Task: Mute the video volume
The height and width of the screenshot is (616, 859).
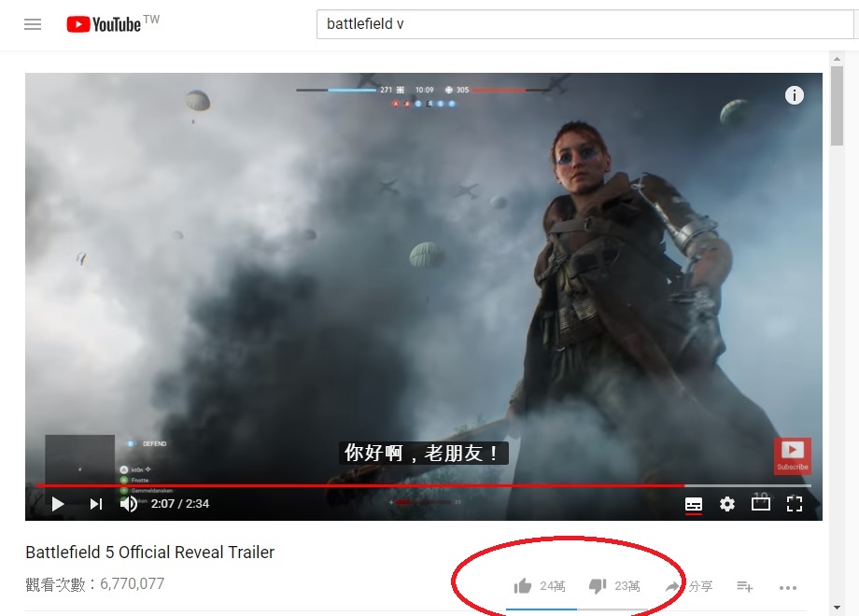Action: [129, 504]
